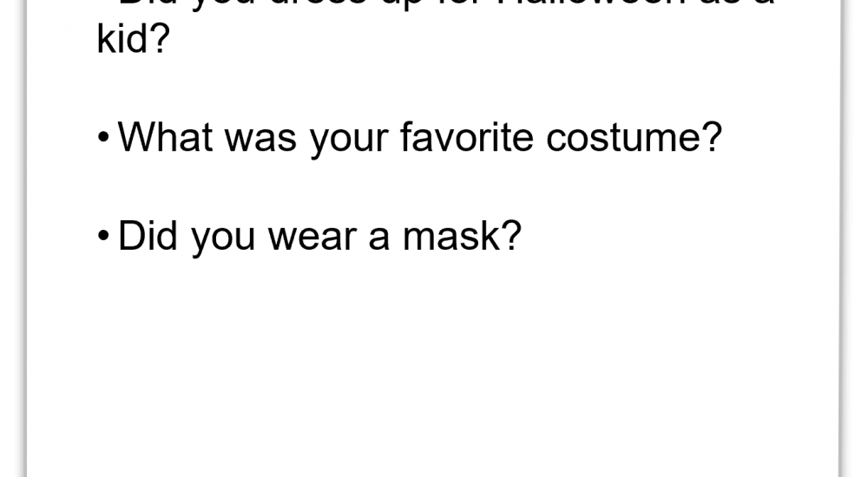Click the word "you" in the mask question
868x477 pixels.
(x=222, y=241)
